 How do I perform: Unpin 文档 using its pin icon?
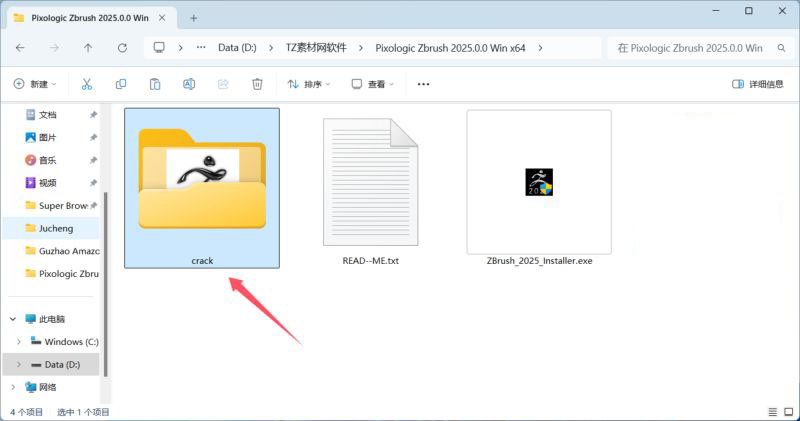93,115
